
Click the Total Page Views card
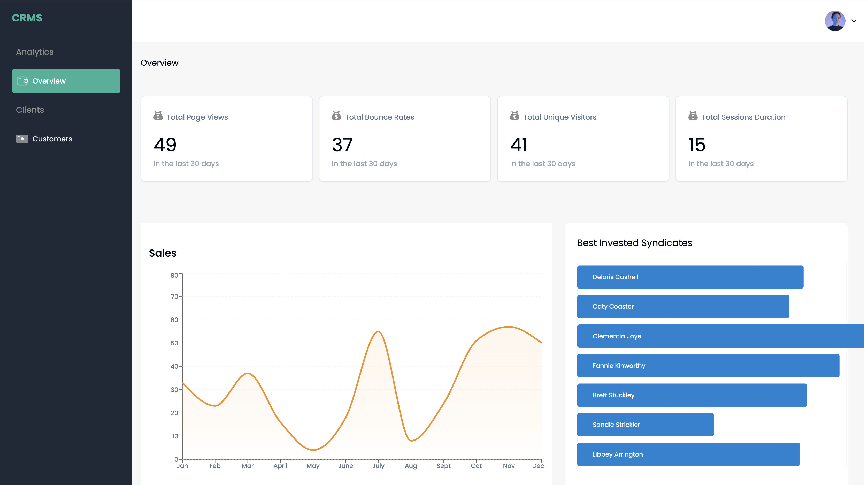pos(226,139)
